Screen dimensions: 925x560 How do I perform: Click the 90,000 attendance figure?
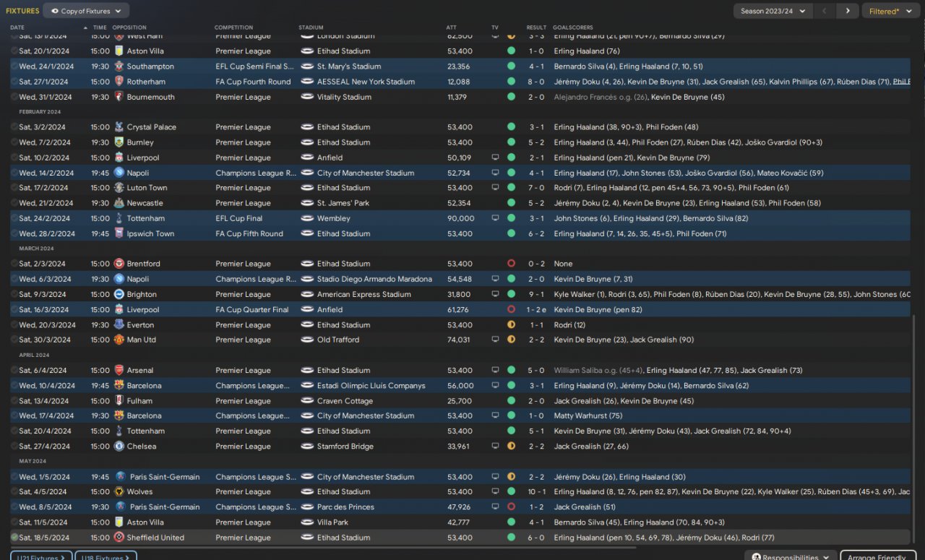tap(461, 218)
